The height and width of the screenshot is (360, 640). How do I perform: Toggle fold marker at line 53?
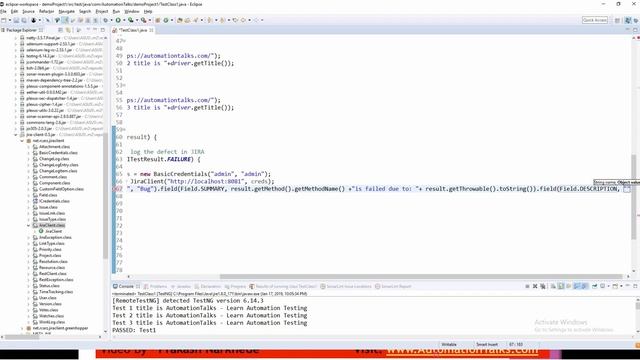124,85
